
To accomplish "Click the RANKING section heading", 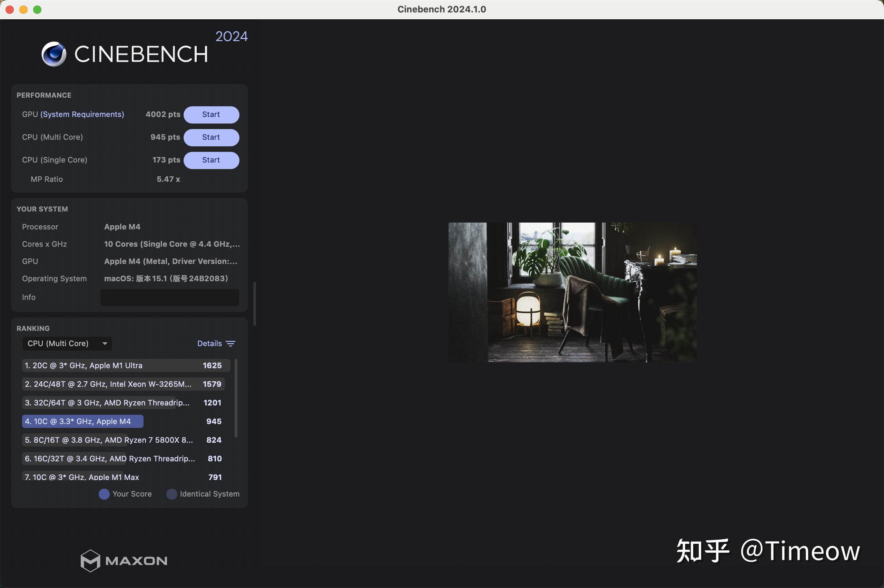I will coord(33,329).
